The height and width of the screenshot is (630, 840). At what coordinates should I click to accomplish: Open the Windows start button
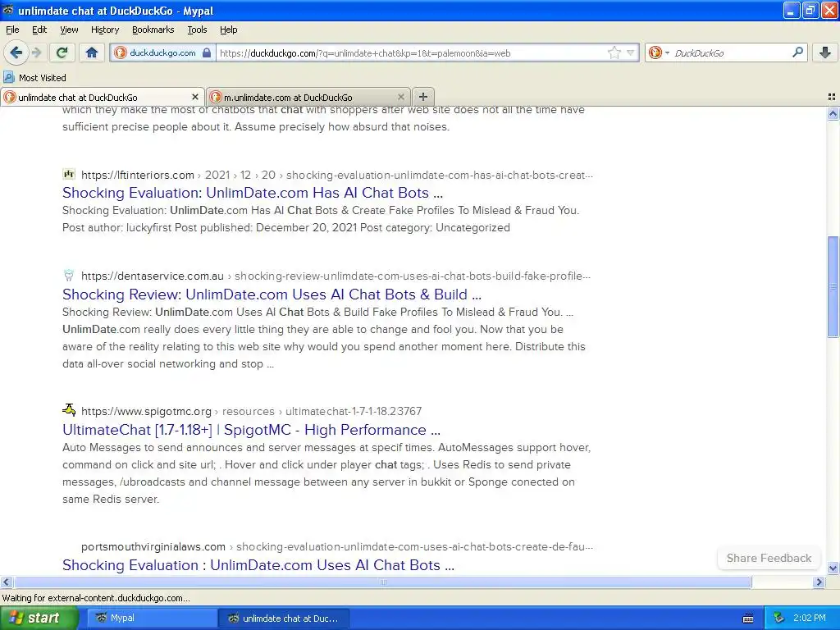39,618
